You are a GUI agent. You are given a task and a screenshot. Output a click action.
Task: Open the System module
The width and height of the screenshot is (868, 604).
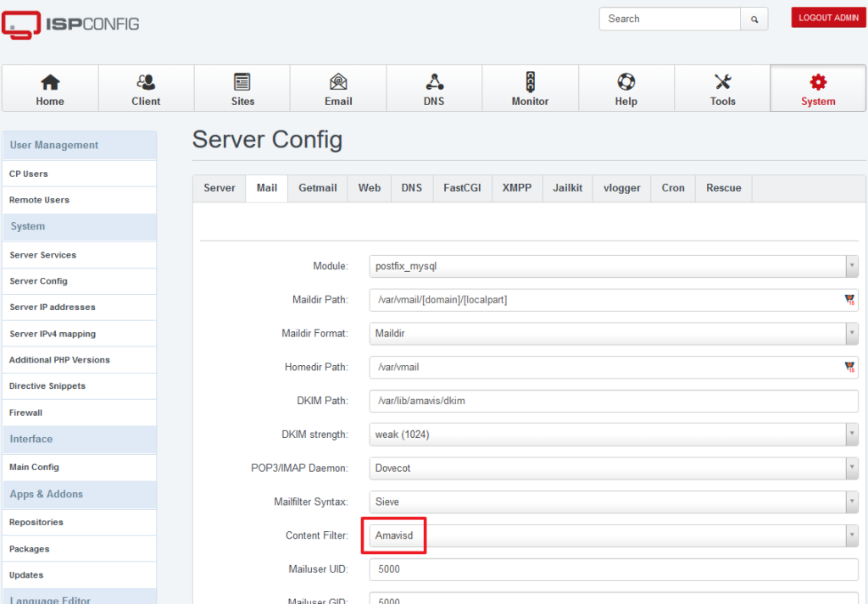[x=818, y=88]
